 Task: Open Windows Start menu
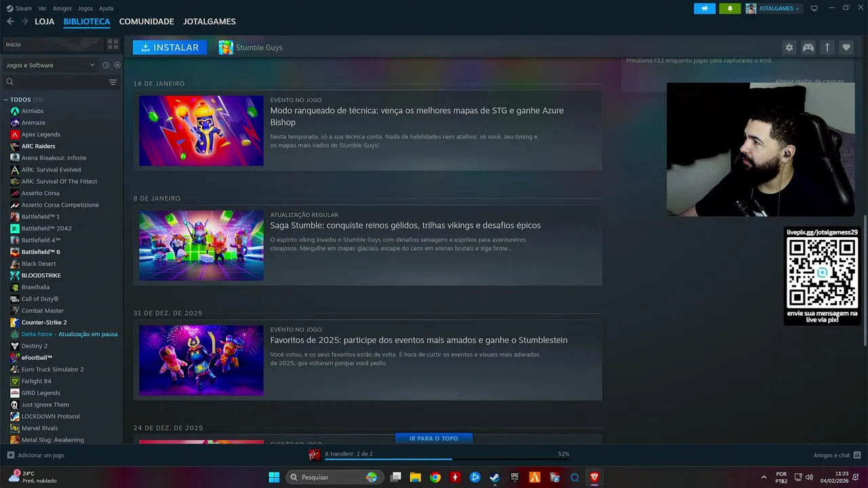click(274, 477)
